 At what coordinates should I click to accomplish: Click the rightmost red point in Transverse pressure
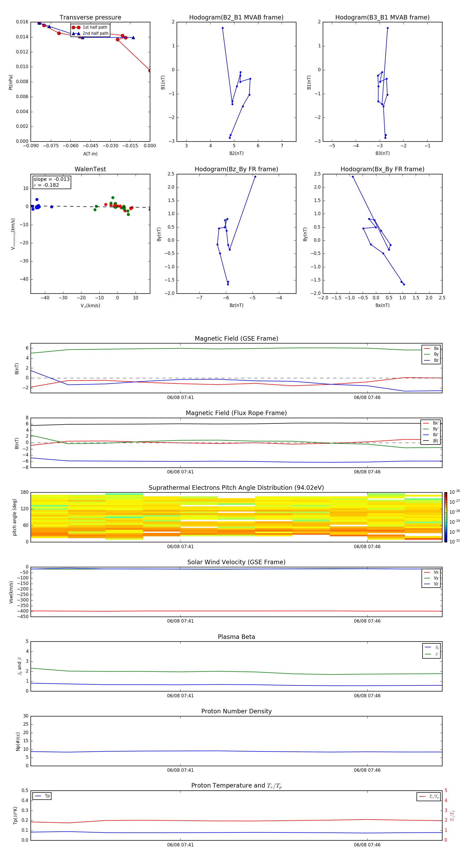coord(150,70)
